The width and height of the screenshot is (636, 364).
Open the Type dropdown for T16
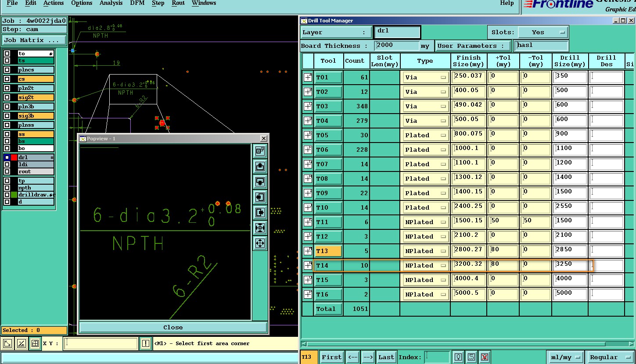tap(425, 295)
